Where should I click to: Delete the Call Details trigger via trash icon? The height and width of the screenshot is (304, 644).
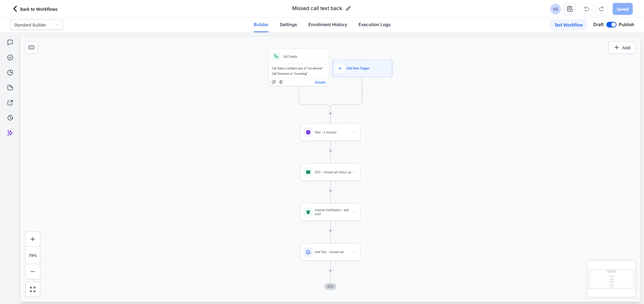pos(281,82)
